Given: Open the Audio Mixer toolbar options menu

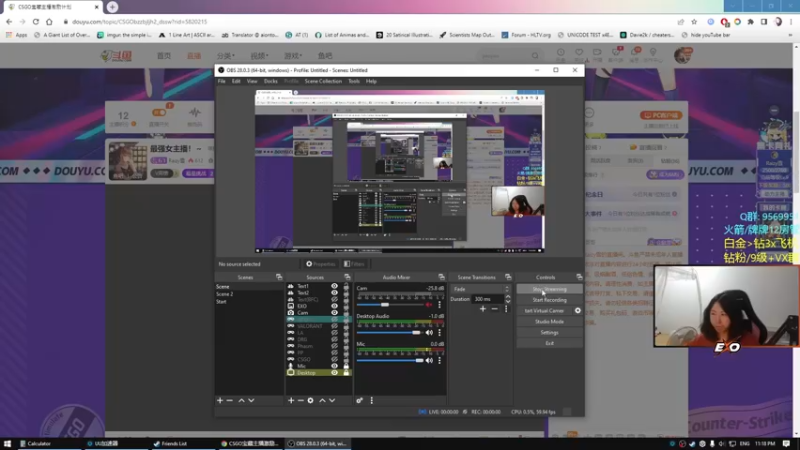Looking at the screenshot, I should [x=371, y=401].
